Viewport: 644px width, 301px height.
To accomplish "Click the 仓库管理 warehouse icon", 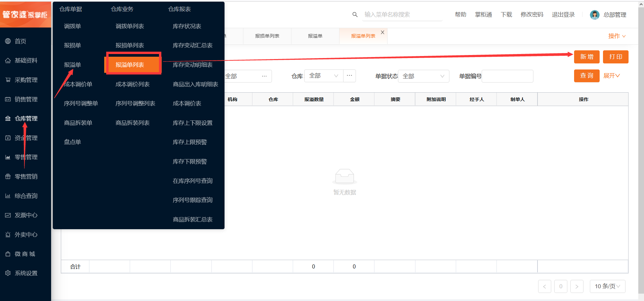I will (8, 118).
